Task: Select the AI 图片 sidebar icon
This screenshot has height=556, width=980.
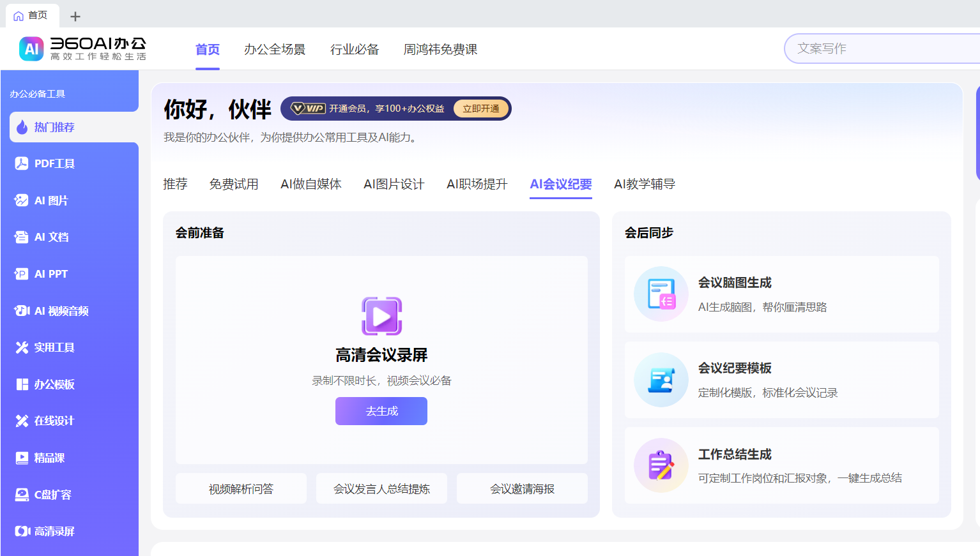Action: 22,200
